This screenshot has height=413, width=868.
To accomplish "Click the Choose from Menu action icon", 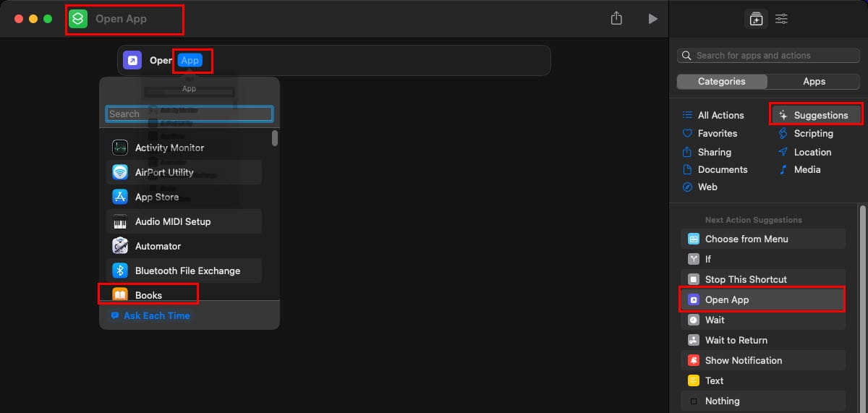I will 694,239.
